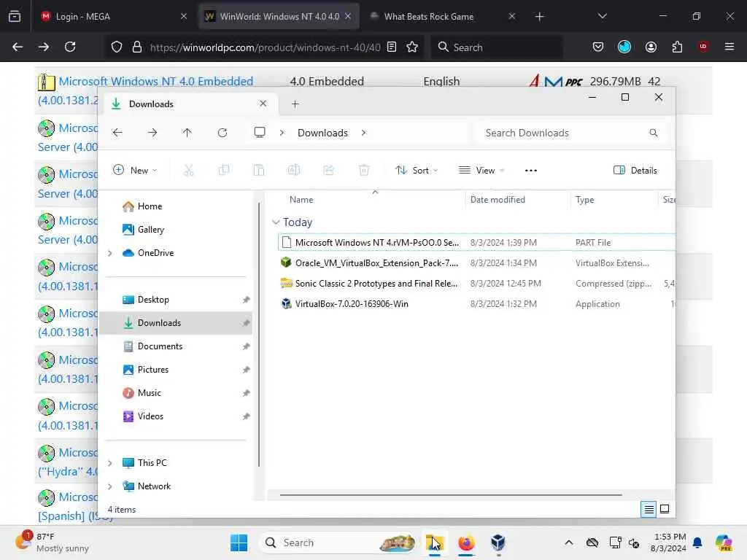Sort by Date modified column header
This screenshot has width=747, height=560.
coord(498,200)
